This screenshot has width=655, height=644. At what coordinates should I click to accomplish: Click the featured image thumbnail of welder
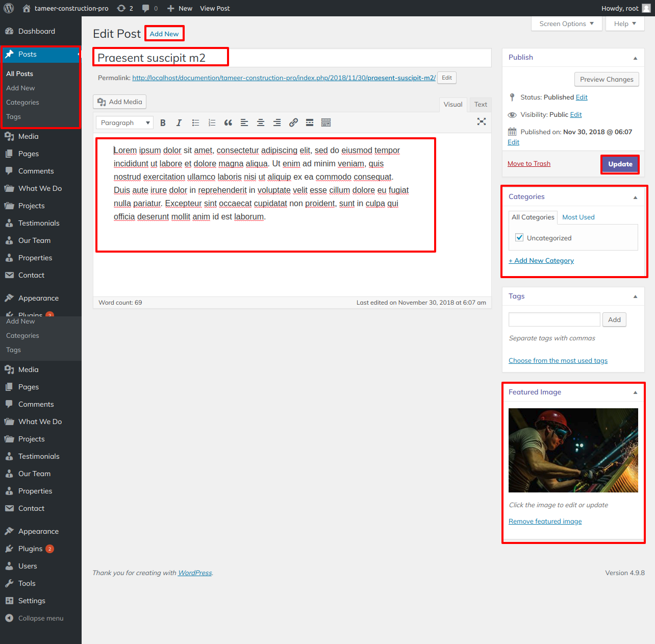(x=573, y=450)
